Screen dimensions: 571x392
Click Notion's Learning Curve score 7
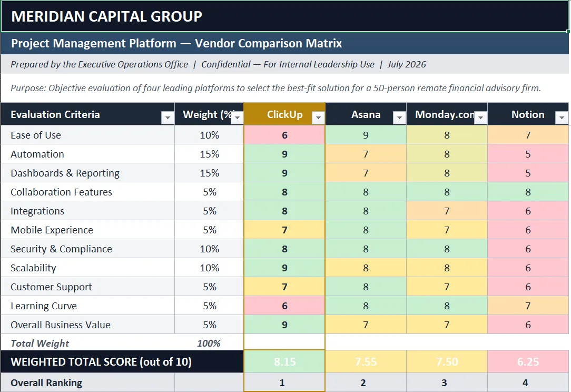[x=528, y=306]
